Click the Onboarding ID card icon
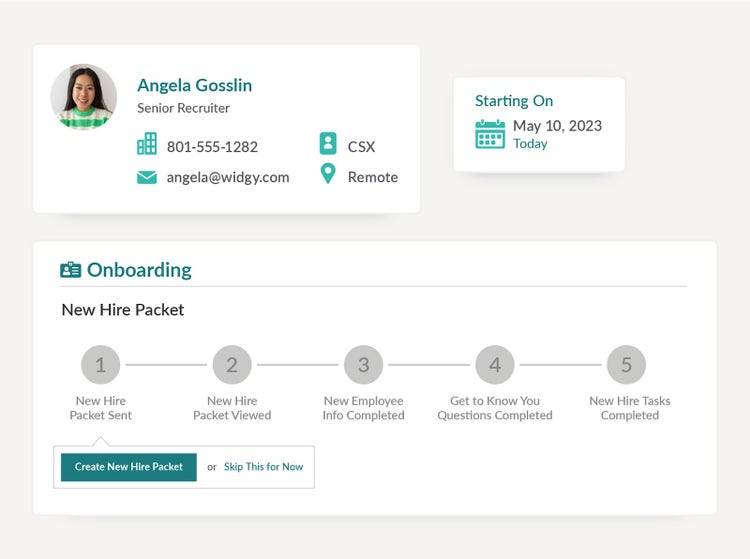Screen dimensions: 750x559 (x=71, y=270)
